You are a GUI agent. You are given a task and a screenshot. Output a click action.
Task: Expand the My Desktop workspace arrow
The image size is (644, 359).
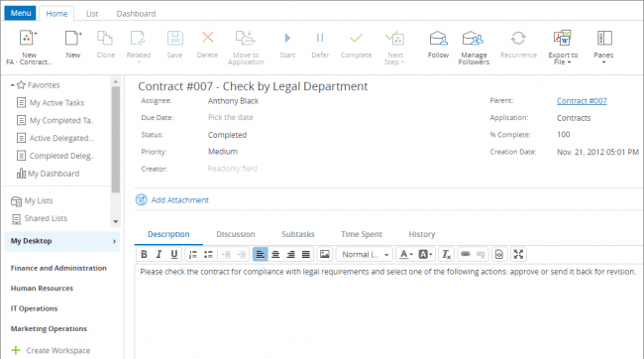click(x=114, y=241)
